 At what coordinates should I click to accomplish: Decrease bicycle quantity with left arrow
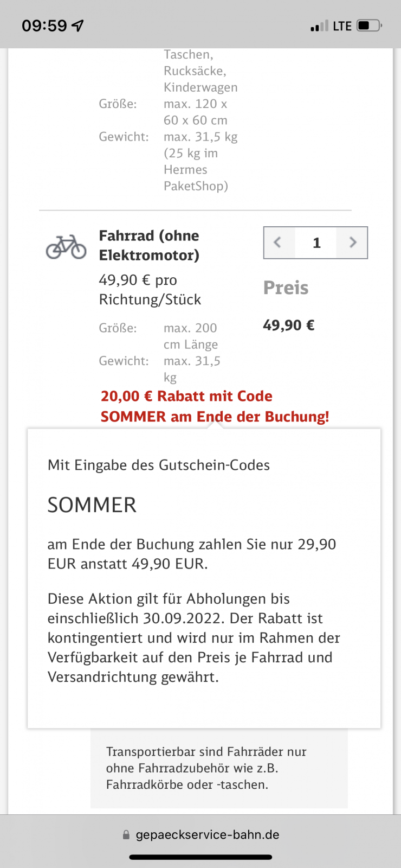pos(278,242)
